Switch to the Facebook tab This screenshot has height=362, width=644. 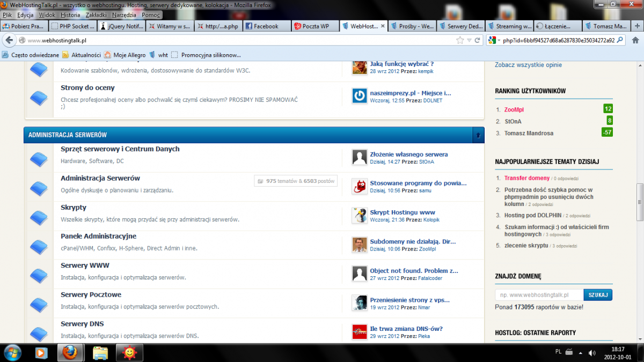coord(266,26)
